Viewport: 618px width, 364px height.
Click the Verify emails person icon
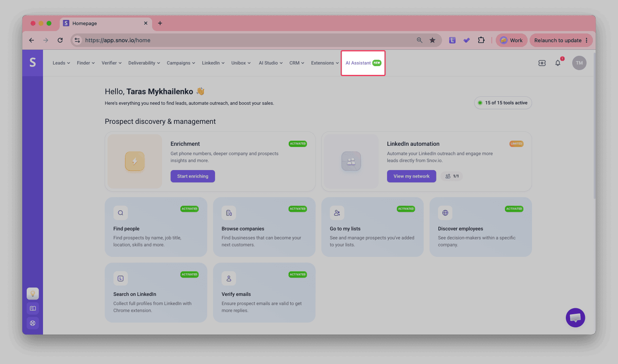click(x=229, y=278)
